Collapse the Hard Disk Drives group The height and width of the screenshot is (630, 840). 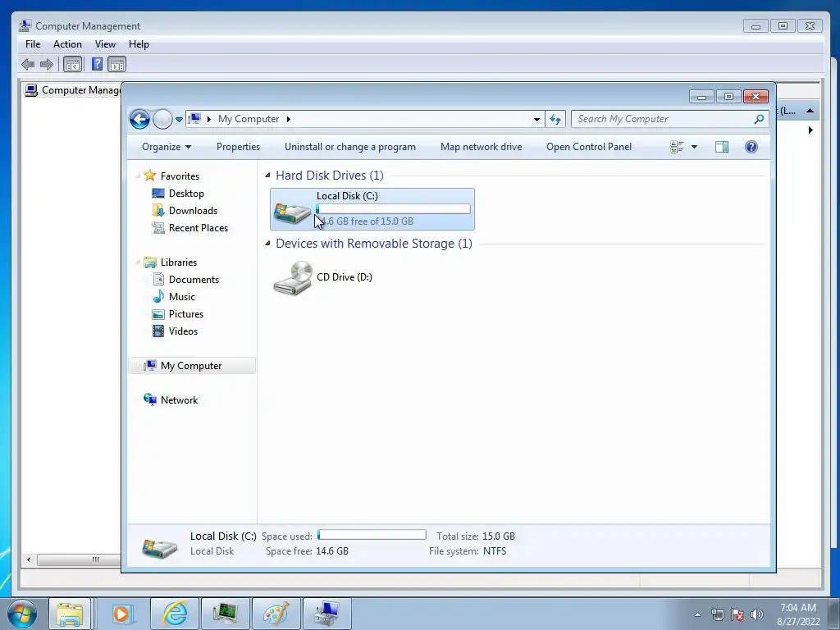pyautogui.click(x=267, y=176)
